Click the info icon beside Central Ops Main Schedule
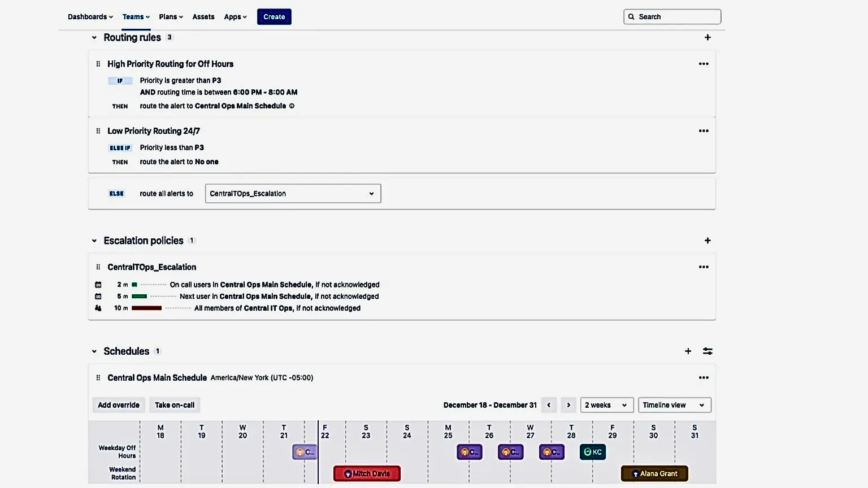Viewport: 868px width, 488px height. [292, 106]
